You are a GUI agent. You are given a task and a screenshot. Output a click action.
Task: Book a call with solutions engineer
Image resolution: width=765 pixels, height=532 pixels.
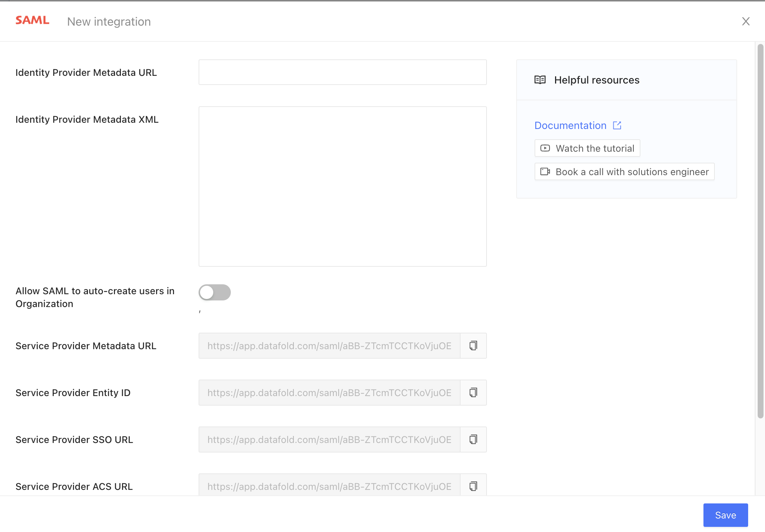click(x=624, y=171)
